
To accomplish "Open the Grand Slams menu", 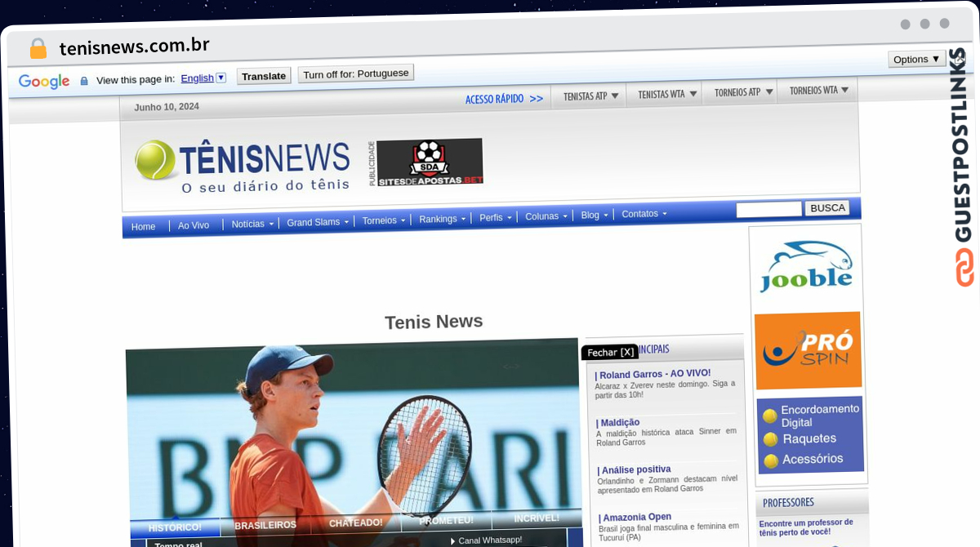I will pyautogui.click(x=318, y=222).
